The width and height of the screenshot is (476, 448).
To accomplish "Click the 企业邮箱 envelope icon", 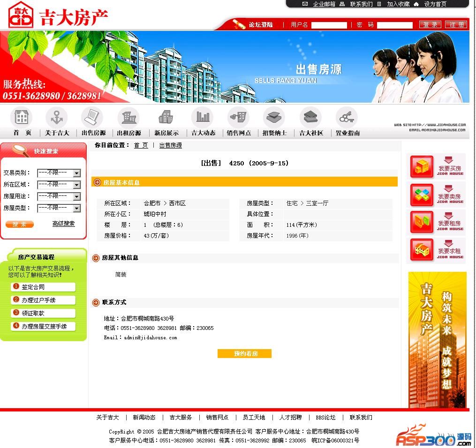I will click(x=305, y=4).
